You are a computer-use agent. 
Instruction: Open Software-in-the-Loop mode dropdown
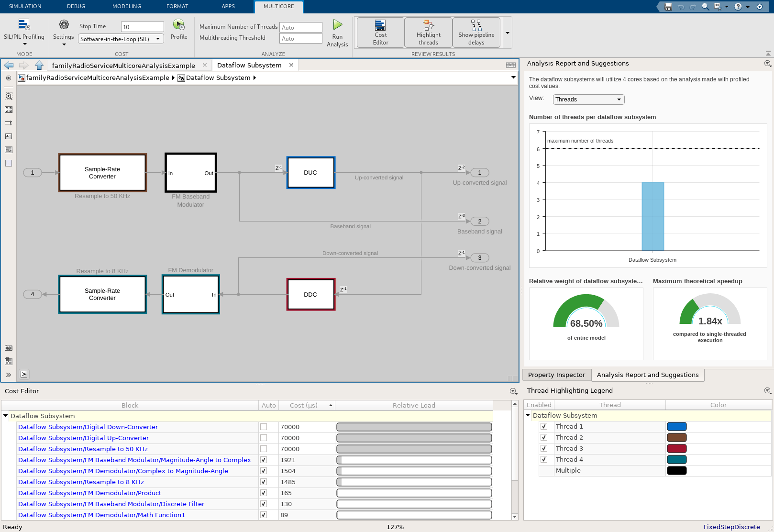click(x=121, y=39)
